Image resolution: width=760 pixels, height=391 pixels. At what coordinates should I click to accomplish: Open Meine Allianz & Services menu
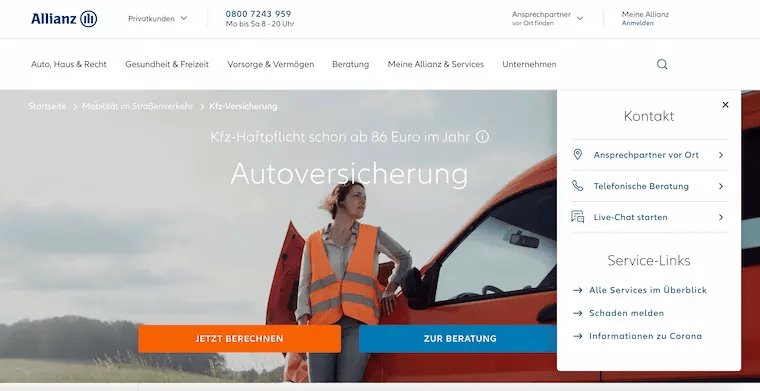[x=436, y=64]
